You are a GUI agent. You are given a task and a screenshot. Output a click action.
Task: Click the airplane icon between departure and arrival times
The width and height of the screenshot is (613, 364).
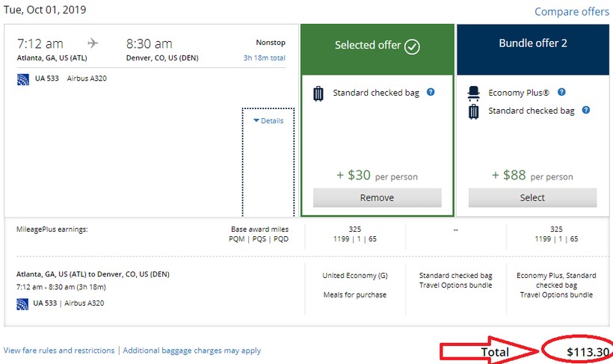pyautogui.click(x=94, y=43)
